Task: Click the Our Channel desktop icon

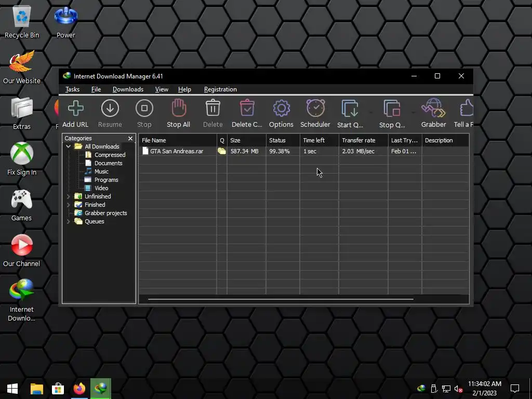Action: click(x=22, y=250)
